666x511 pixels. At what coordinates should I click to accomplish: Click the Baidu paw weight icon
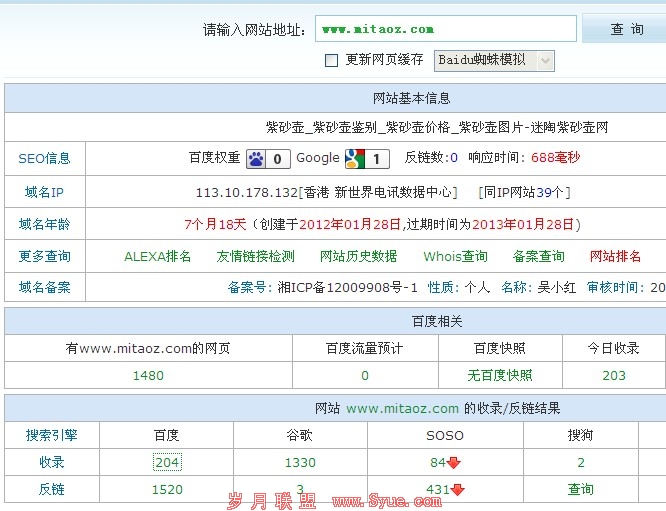(256, 158)
